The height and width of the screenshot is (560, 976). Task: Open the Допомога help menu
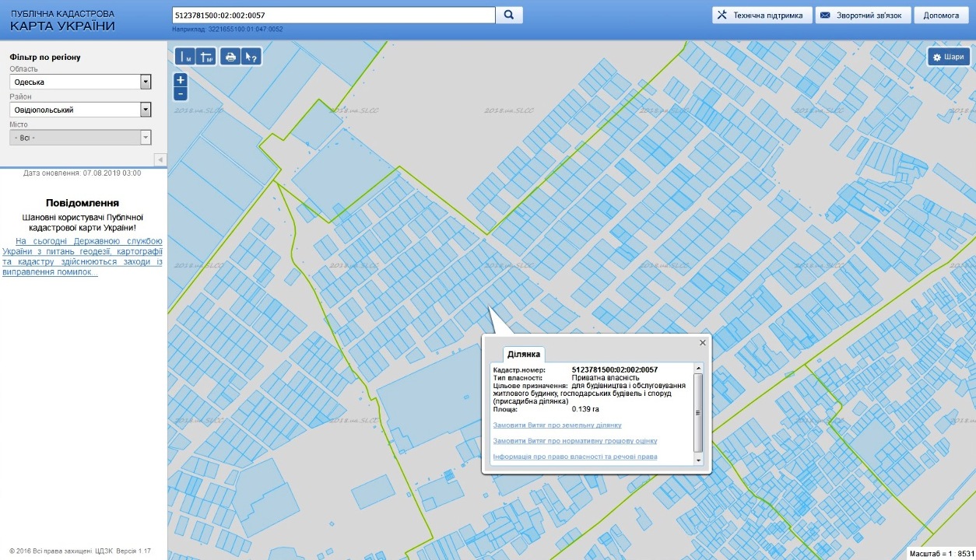[941, 16]
